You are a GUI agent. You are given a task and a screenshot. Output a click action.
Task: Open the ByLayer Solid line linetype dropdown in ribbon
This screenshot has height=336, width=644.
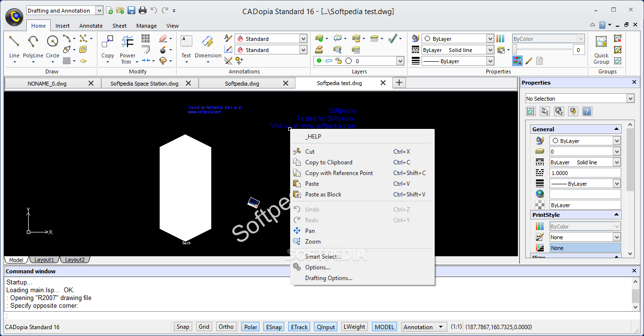pos(490,50)
